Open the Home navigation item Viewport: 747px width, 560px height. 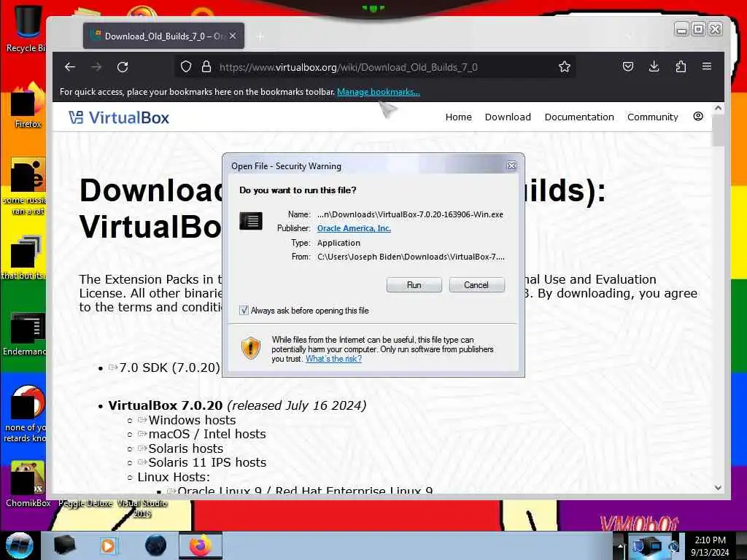(458, 117)
